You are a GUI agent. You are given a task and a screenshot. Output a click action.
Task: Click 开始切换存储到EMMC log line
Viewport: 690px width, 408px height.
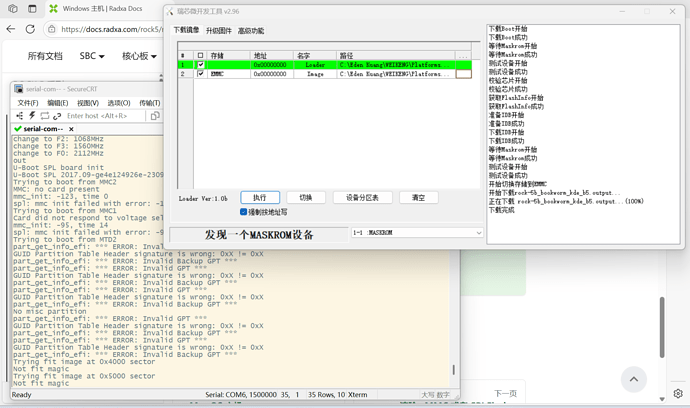518,184
